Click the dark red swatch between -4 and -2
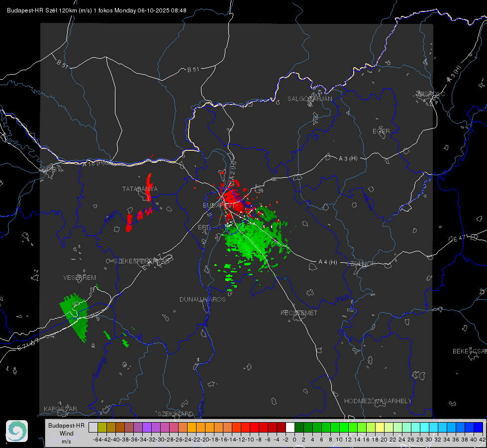Image resolution: width=487 pixels, height=448 pixels. [281, 427]
